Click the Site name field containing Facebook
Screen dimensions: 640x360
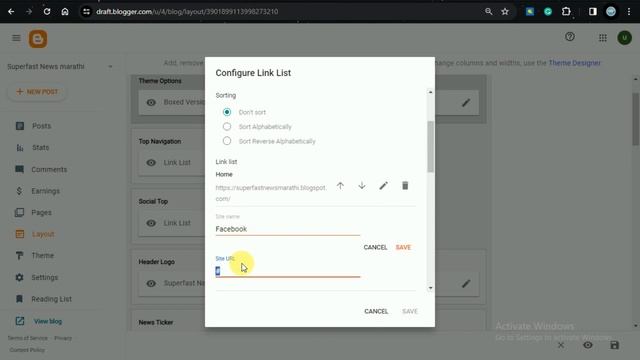(x=288, y=229)
